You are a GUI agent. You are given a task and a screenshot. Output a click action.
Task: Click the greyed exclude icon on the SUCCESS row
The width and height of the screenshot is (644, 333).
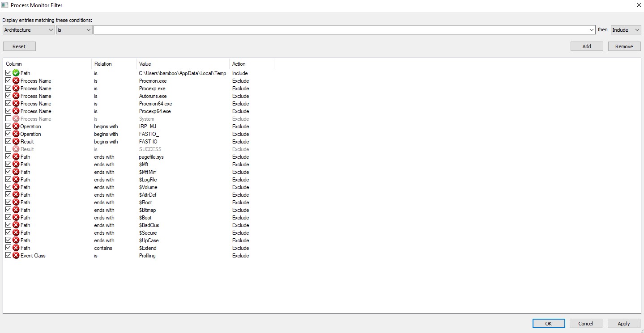point(16,149)
